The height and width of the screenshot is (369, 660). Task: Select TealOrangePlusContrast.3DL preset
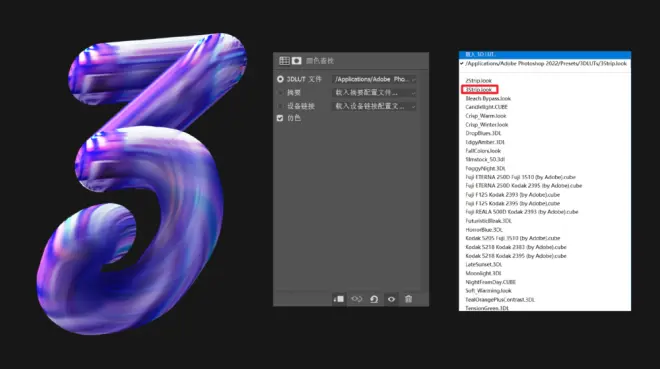click(500, 300)
